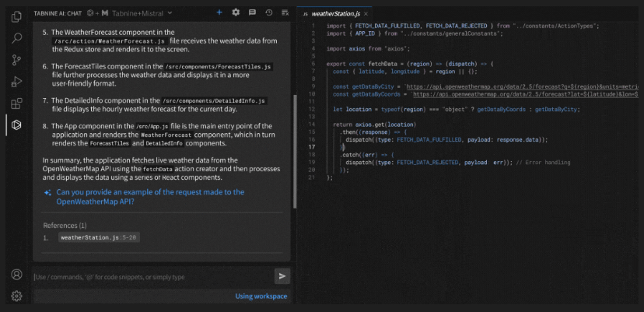Start a new chat with plus icon

coord(219,12)
